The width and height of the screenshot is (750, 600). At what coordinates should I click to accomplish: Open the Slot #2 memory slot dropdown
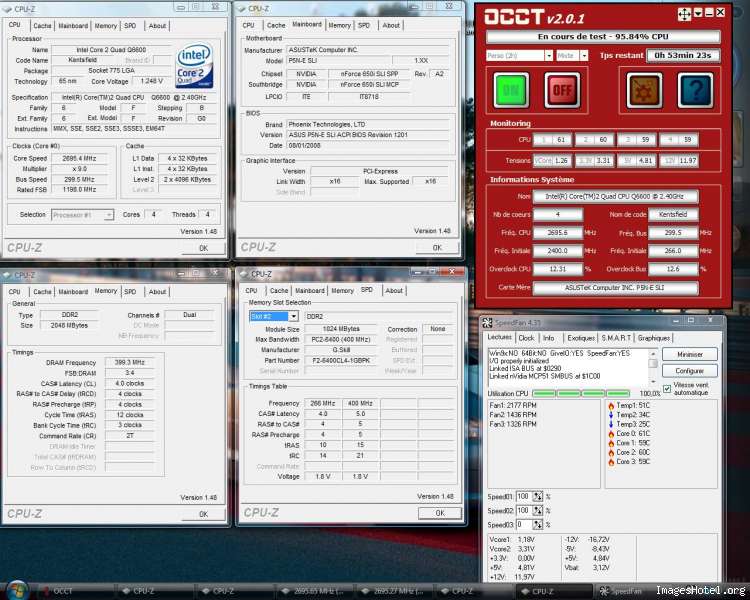(x=274, y=316)
